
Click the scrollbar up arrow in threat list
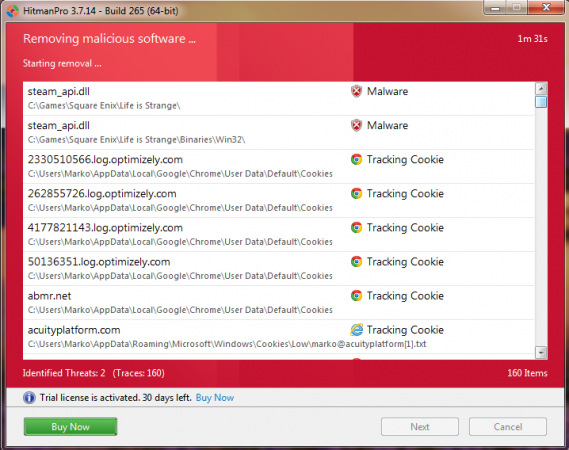click(541, 88)
